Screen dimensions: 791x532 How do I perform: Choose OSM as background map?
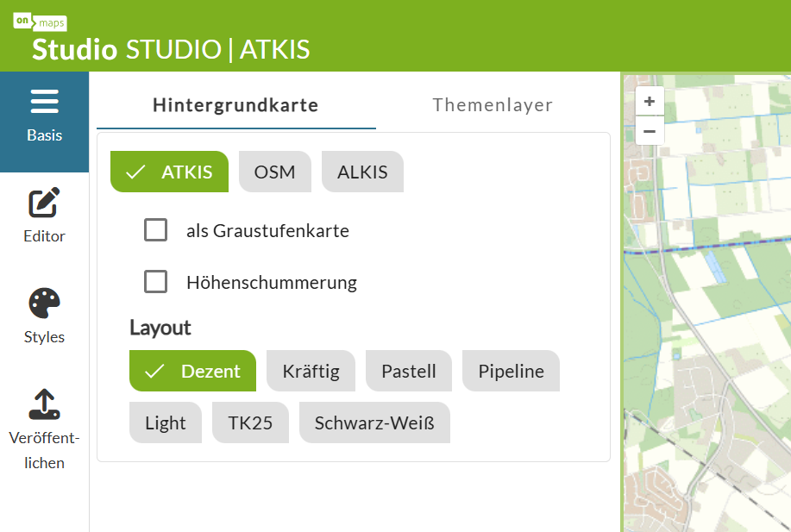tap(274, 172)
